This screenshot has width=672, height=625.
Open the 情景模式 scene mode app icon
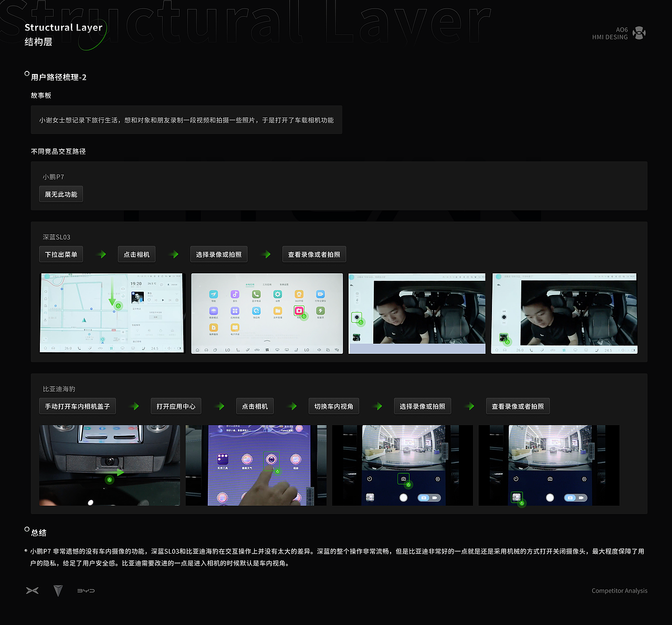click(x=214, y=311)
